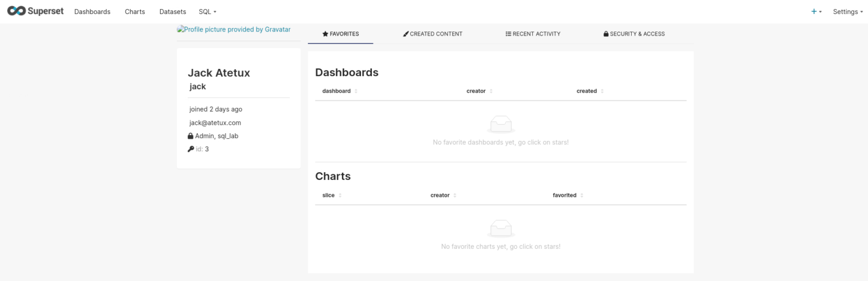The image size is (868, 281).
Task: Click the jack@atetux.com email text
Action: pos(215,122)
